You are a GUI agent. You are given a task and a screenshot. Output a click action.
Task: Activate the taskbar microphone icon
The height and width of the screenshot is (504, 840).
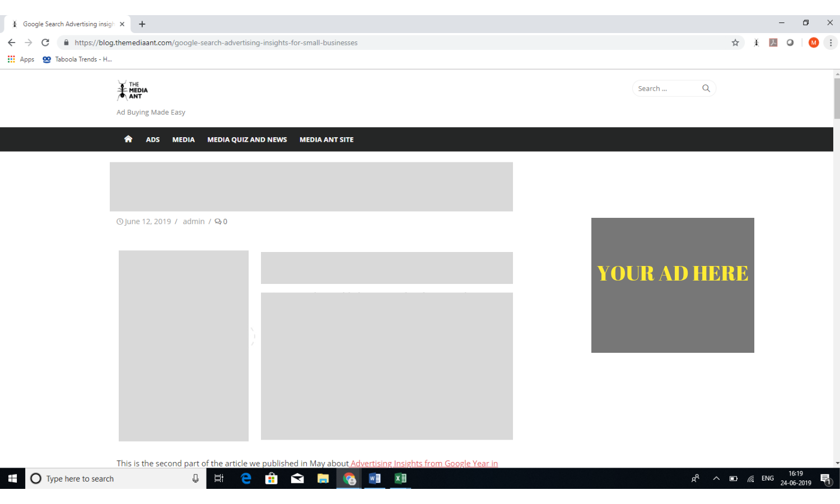[x=195, y=478]
